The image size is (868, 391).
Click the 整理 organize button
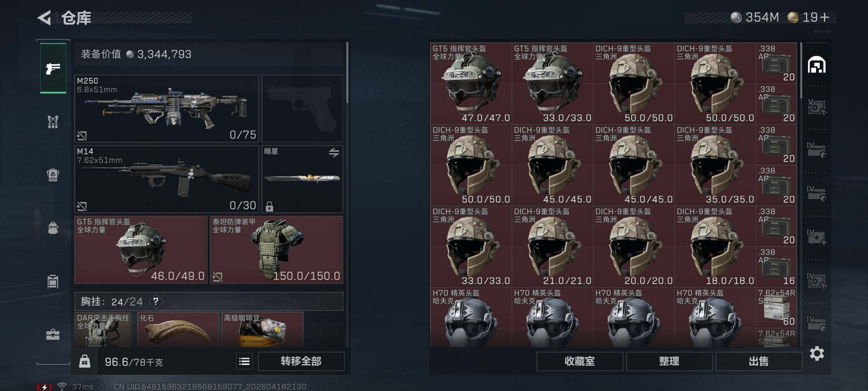pos(669,361)
